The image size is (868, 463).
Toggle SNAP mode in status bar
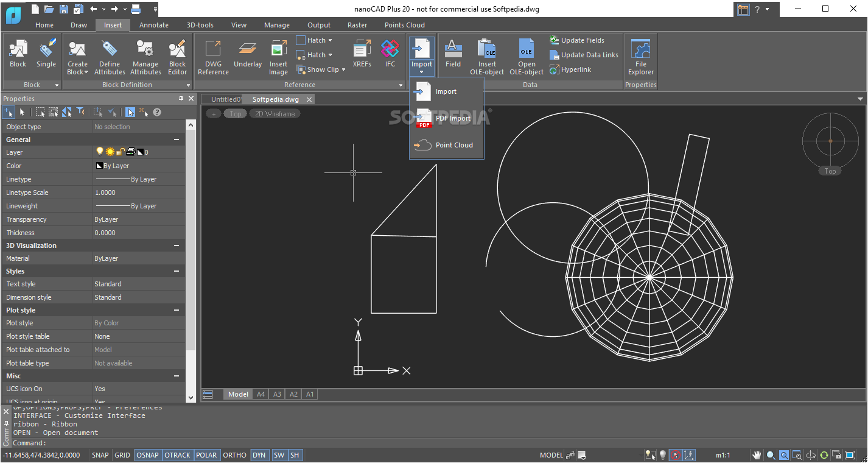[100, 455]
